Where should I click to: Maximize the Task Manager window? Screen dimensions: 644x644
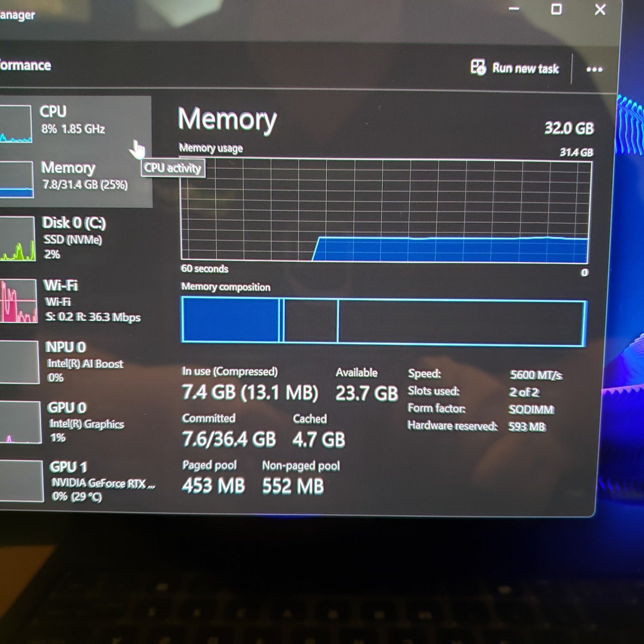(556, 9)
